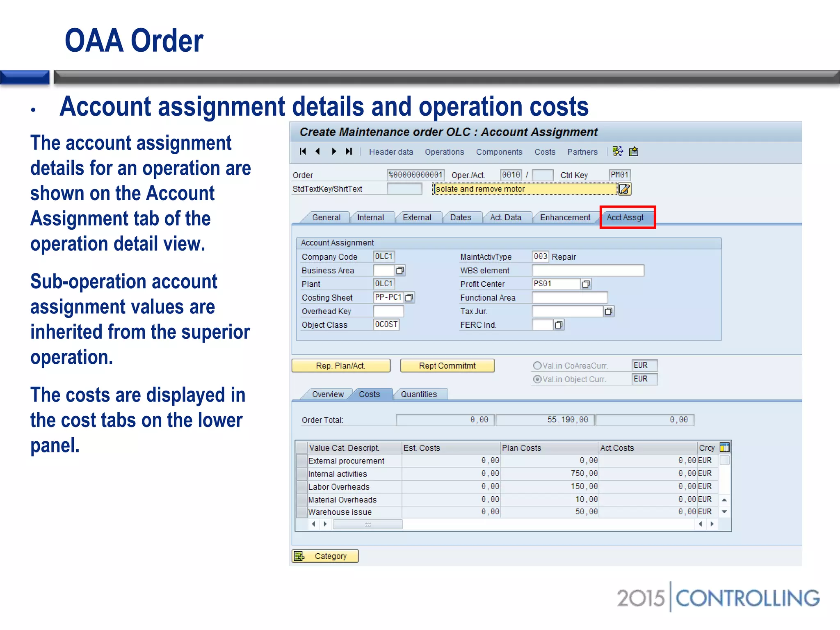
Task: Open table column settings icon next to Crcy
Action: [725, 447]
